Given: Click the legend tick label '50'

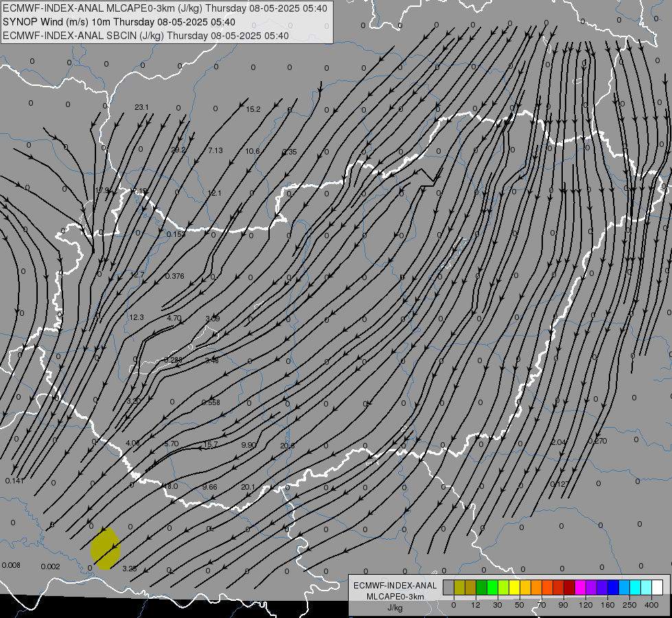Looking at the screenshot, I should (x=520, y=605).
